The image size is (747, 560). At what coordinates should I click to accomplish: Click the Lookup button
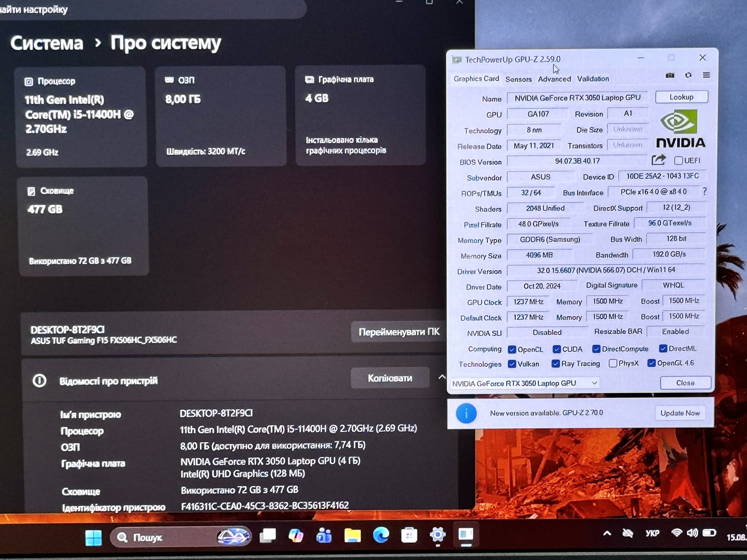point(681,97)
